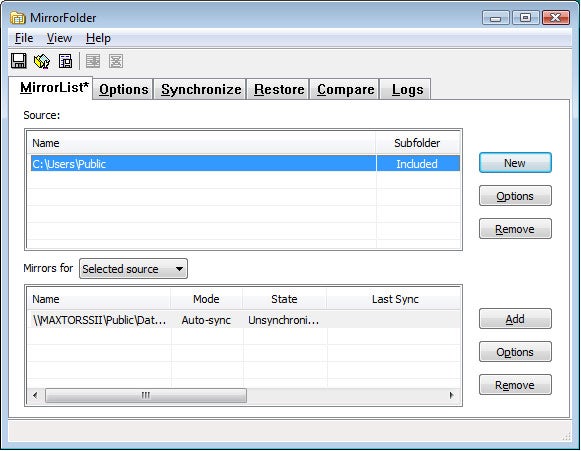Open the File menu

point(24,38)
